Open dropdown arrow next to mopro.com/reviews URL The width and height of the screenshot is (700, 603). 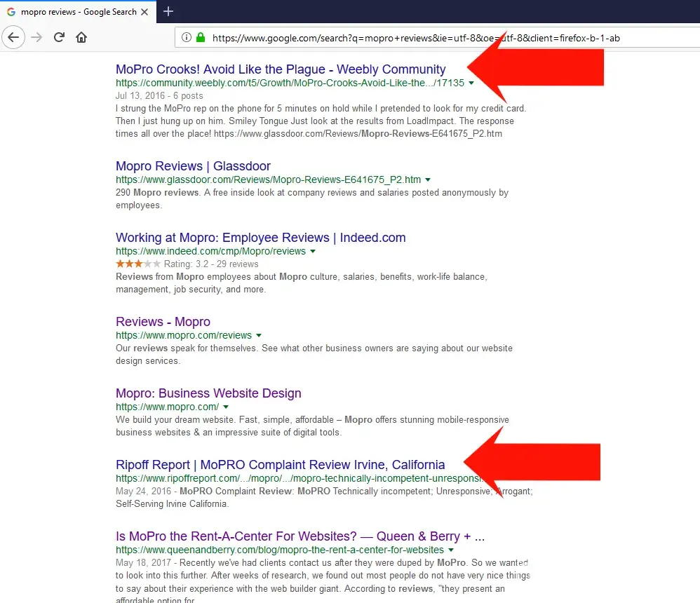coord(259,336)
